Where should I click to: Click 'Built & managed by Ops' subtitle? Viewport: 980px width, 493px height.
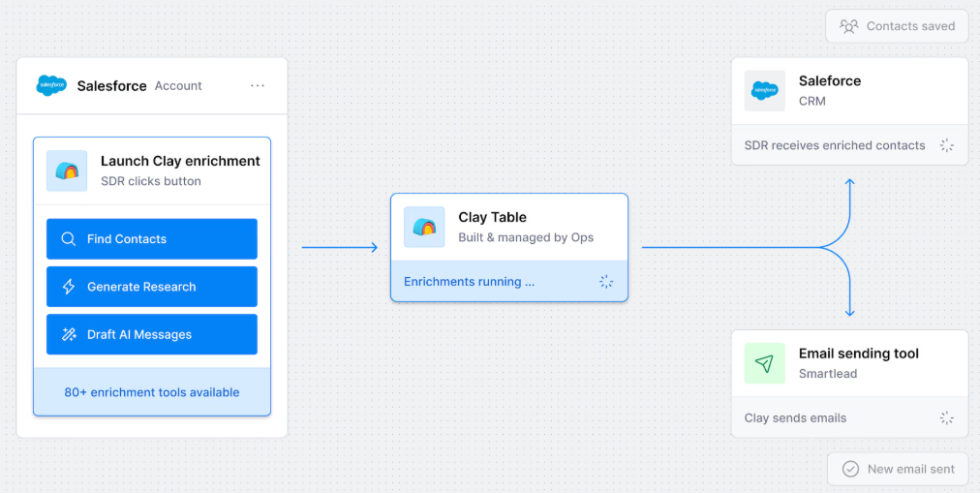click(x=526, y=237)
